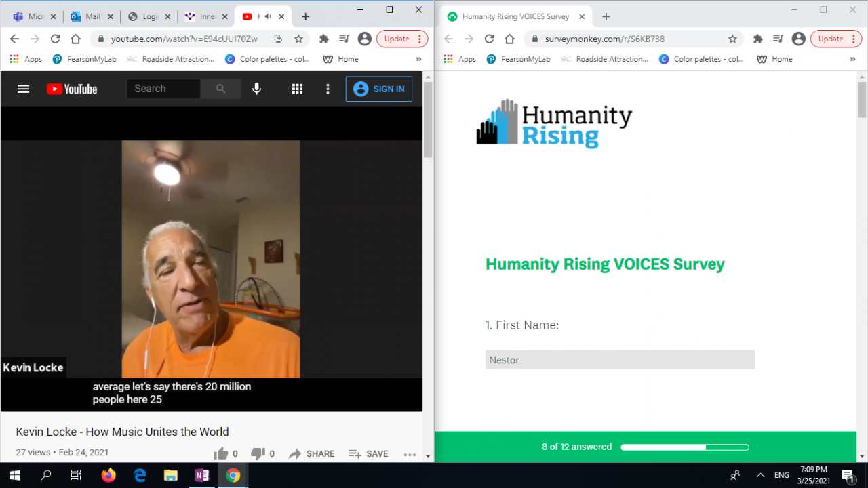
Task: Click the YouTube SIGN IN button
Action: [379, 89]
